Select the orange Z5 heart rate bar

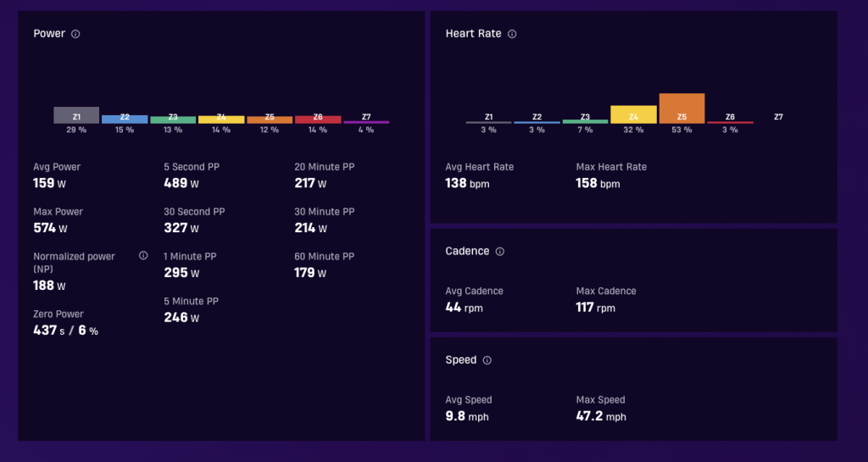[x=682, y=109]
